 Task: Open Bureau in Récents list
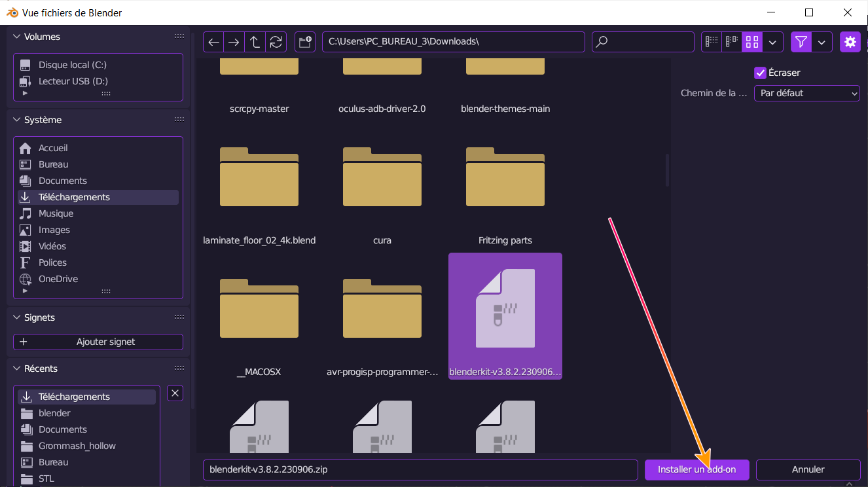86,462
